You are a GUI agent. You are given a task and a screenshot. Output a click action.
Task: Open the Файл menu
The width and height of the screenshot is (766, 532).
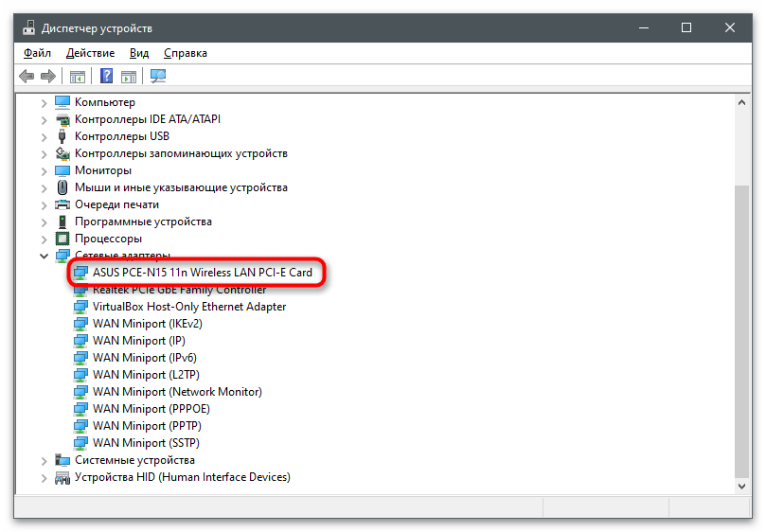point(38,53)
